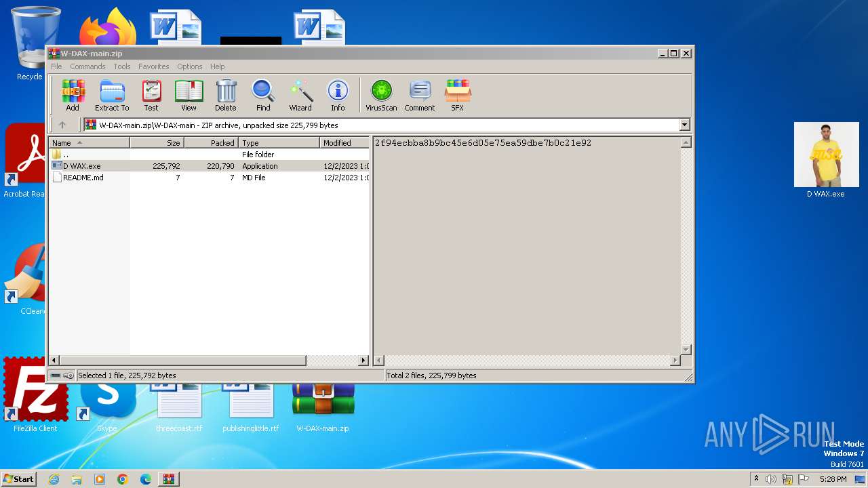Open the Options menu
The image size is (868, 488).
tap(190, 66)
